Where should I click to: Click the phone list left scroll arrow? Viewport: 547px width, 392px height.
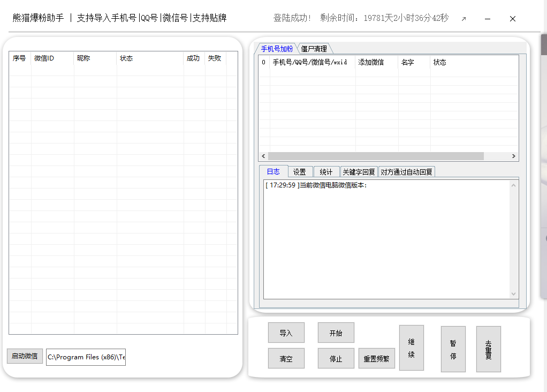coord(263,156)
